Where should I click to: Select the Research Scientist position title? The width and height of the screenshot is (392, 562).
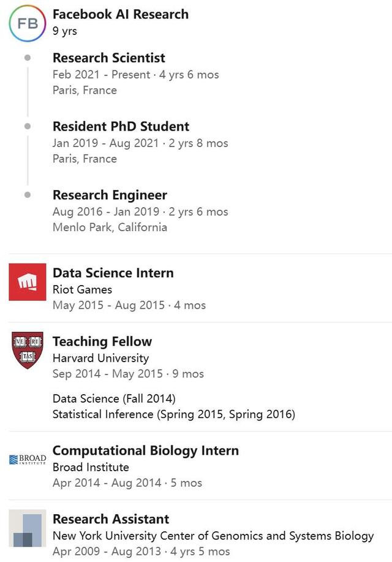tap(109, 58)
